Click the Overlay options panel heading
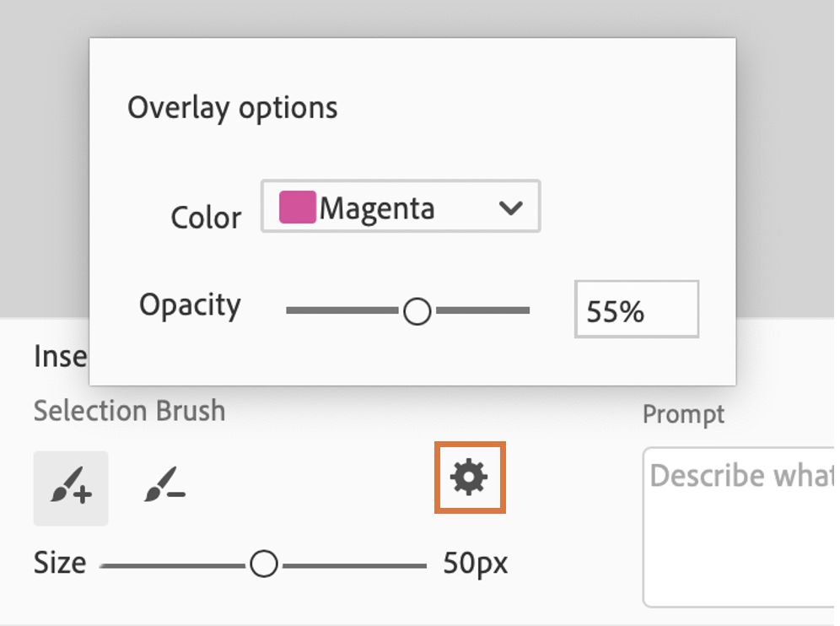Viewport: 840px width, 626px height. pos(233,107)
